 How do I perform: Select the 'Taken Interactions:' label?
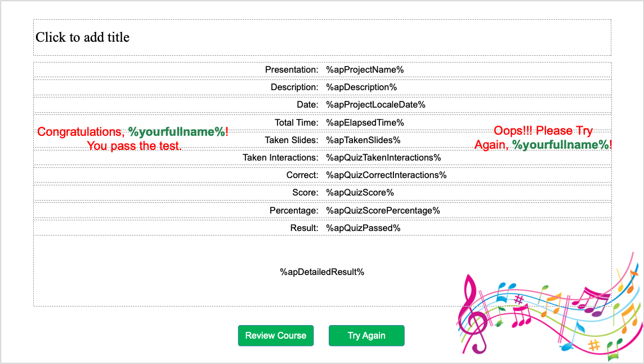280,158
